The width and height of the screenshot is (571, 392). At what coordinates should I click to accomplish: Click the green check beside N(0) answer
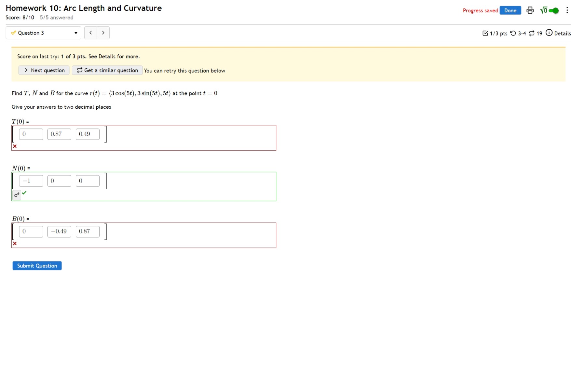click(x=25, y=194)
